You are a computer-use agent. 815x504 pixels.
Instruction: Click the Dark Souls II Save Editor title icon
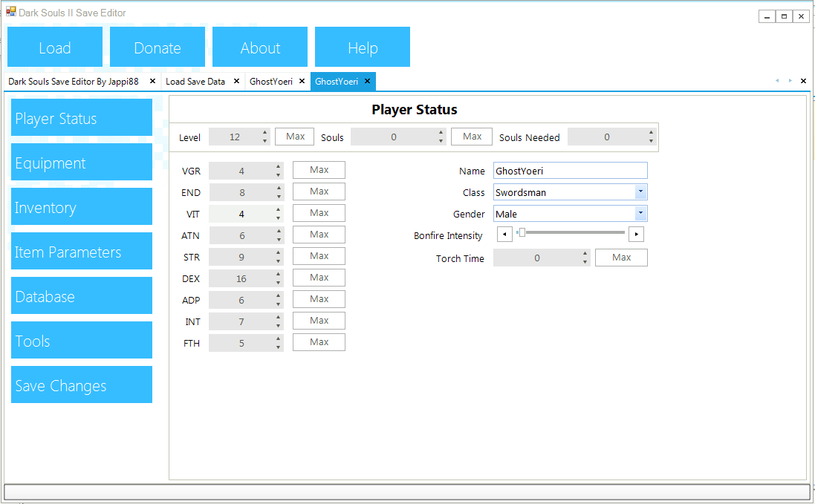click(x=11, y=11)
